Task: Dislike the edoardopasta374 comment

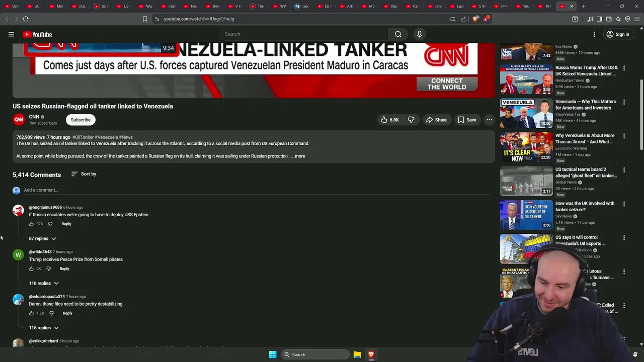Action: coord(51,313)
